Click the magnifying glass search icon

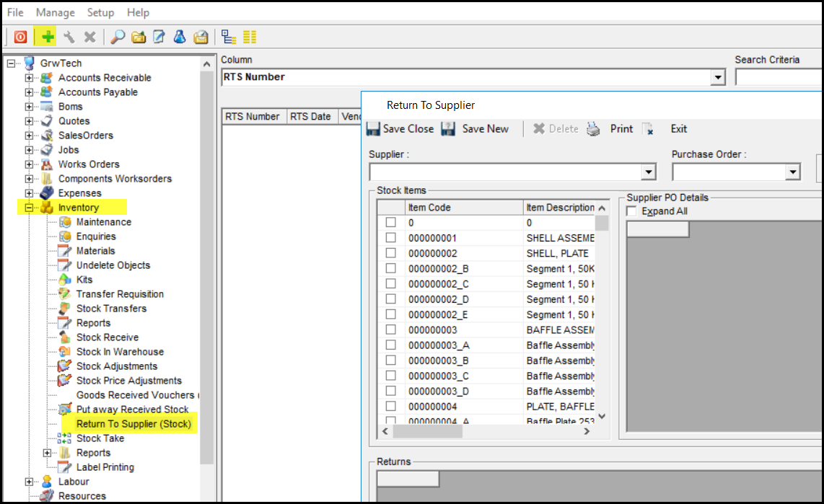click(x=118, y=37)
